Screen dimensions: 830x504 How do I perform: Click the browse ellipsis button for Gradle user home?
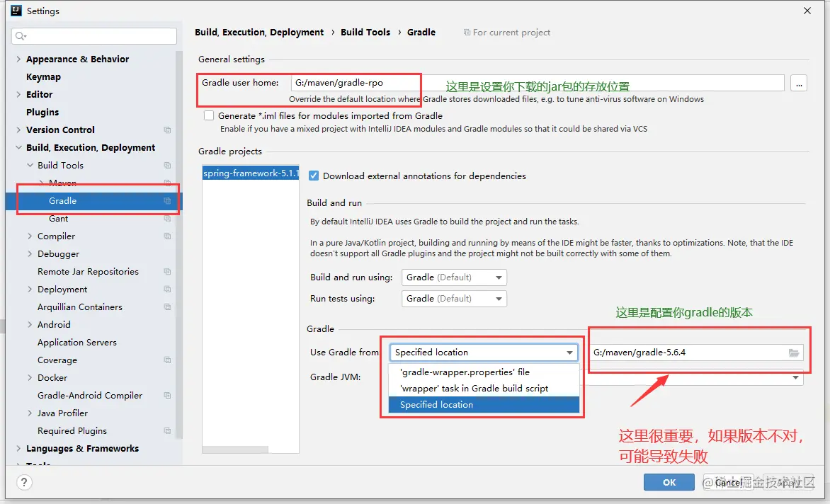[x=799, y=83]
